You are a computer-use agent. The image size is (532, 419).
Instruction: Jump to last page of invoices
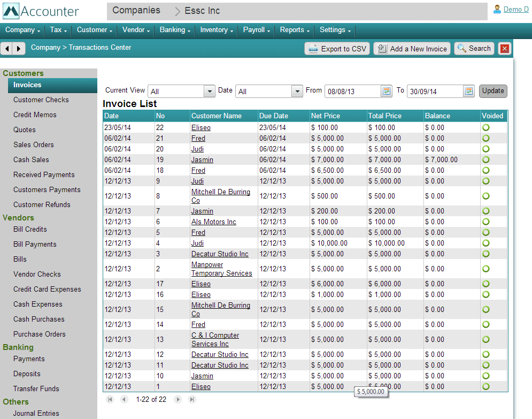(192, 399)
